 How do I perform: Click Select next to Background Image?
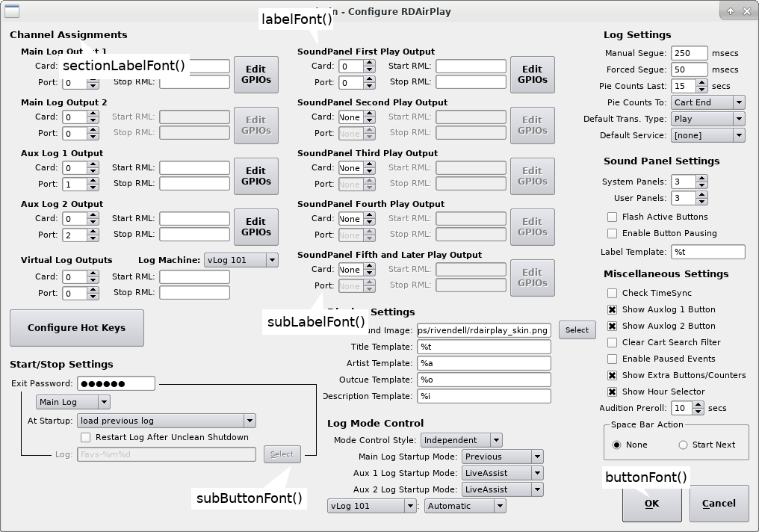pos(577,330)
